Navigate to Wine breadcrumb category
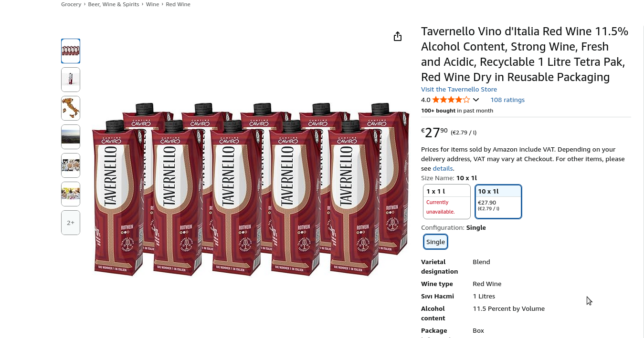 tap(152, 4)
